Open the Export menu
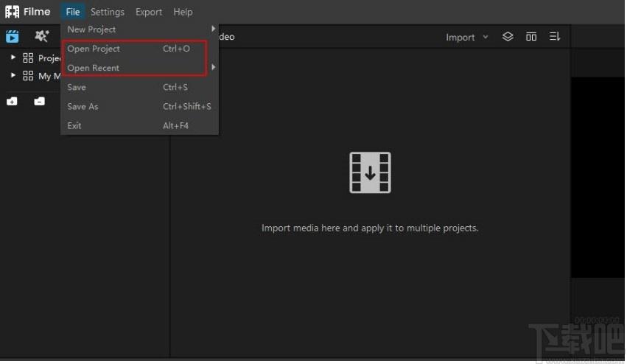 coord(149,12)
